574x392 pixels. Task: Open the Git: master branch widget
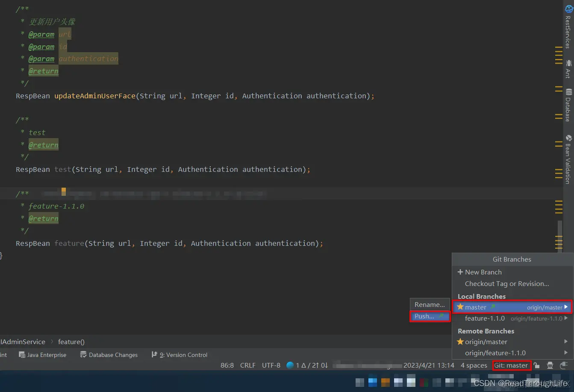coord(511,365)
